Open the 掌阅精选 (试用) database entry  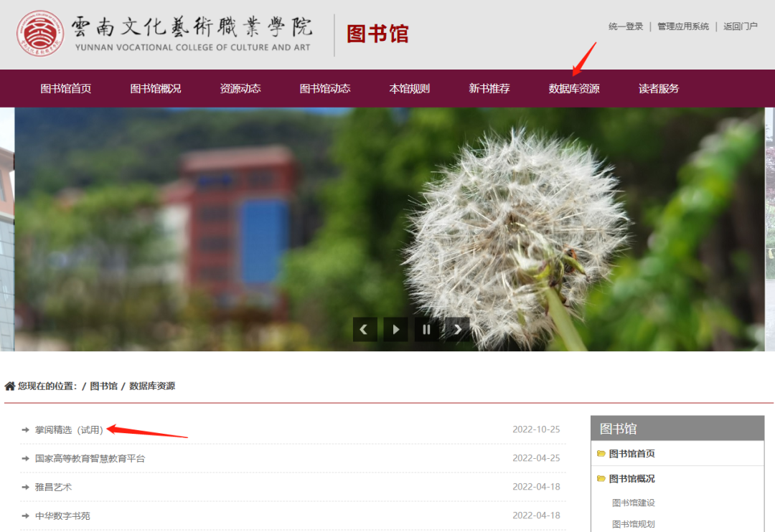[69, 429]
